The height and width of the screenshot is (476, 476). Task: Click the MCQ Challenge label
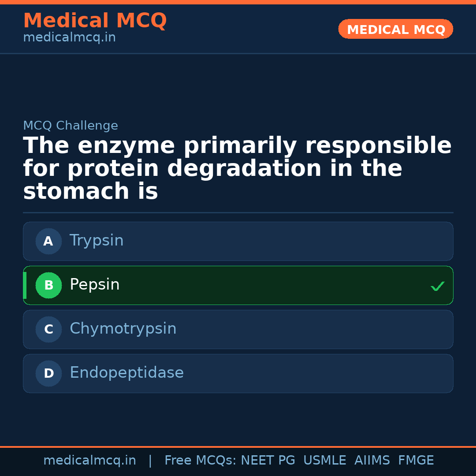[71, 126]
